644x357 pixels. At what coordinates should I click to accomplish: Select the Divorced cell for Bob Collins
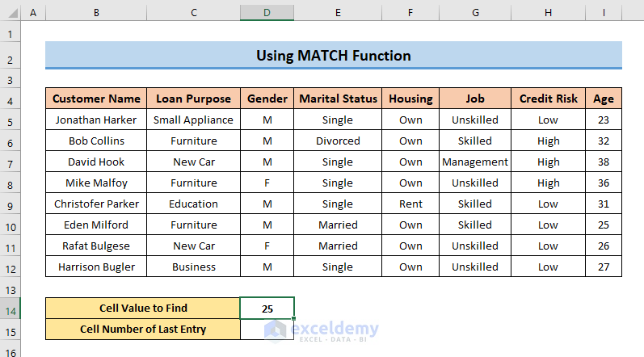(337, 141)
